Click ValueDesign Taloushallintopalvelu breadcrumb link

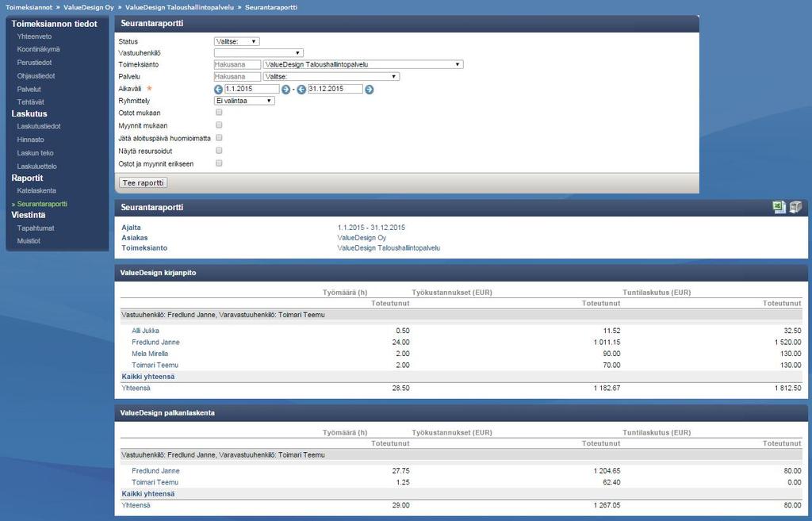click(x=179, y=7)
